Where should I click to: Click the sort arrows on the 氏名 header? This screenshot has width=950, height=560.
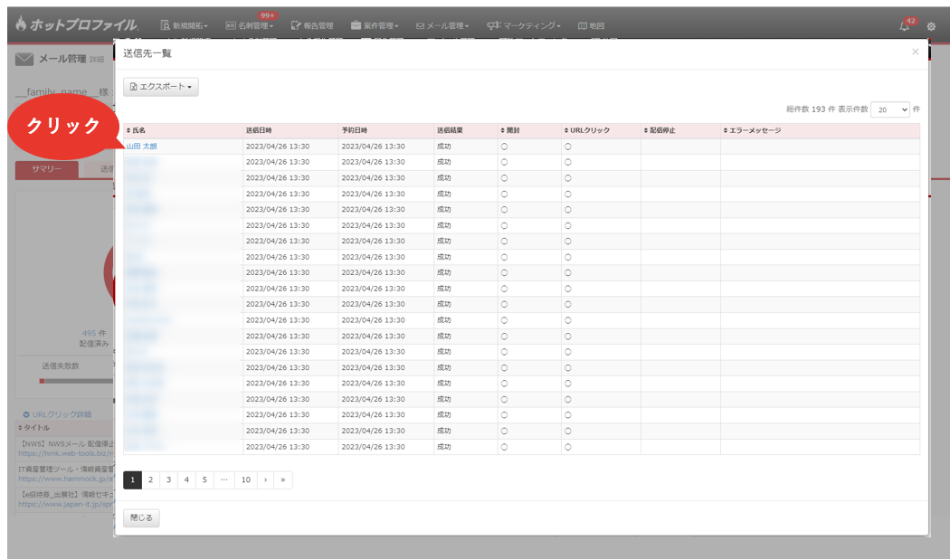tap(128, 130)
